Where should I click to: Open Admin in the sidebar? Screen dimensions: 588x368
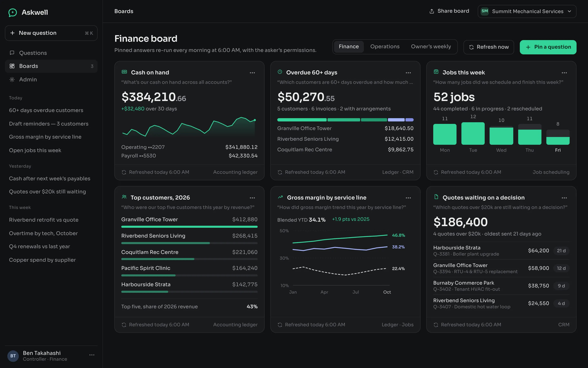(51, 80)
